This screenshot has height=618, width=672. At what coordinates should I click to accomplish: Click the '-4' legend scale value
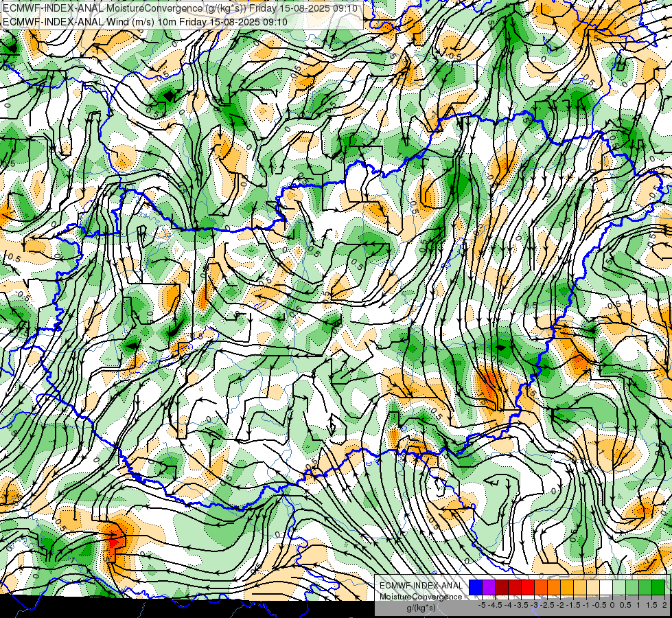pos(508,605)
